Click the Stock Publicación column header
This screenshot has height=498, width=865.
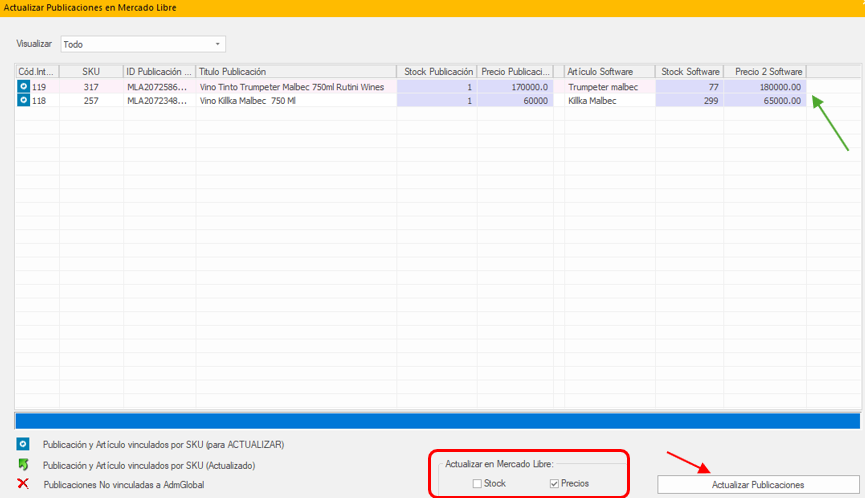[x=437, y=72]
